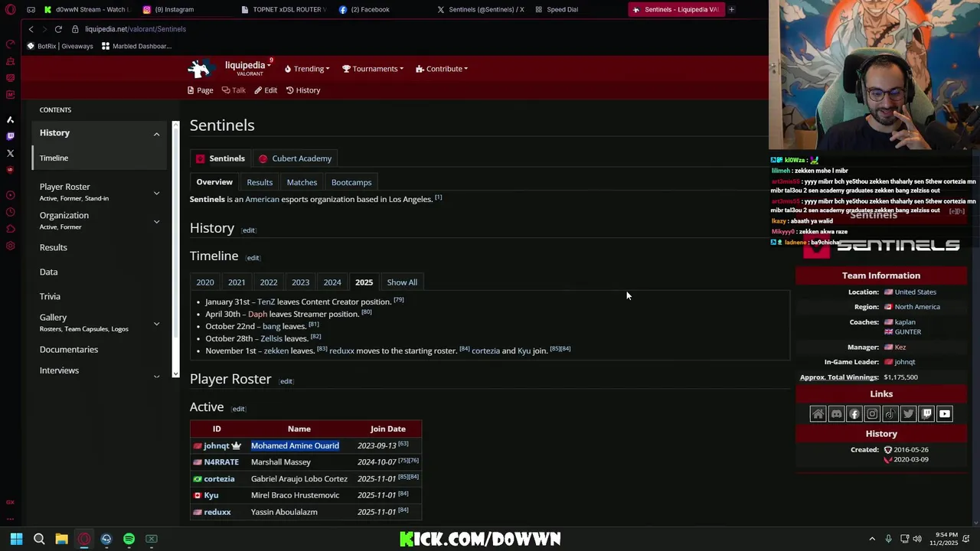Open the home website icon in Links
This screenshot has width=980, height=551.
(818, 414)
